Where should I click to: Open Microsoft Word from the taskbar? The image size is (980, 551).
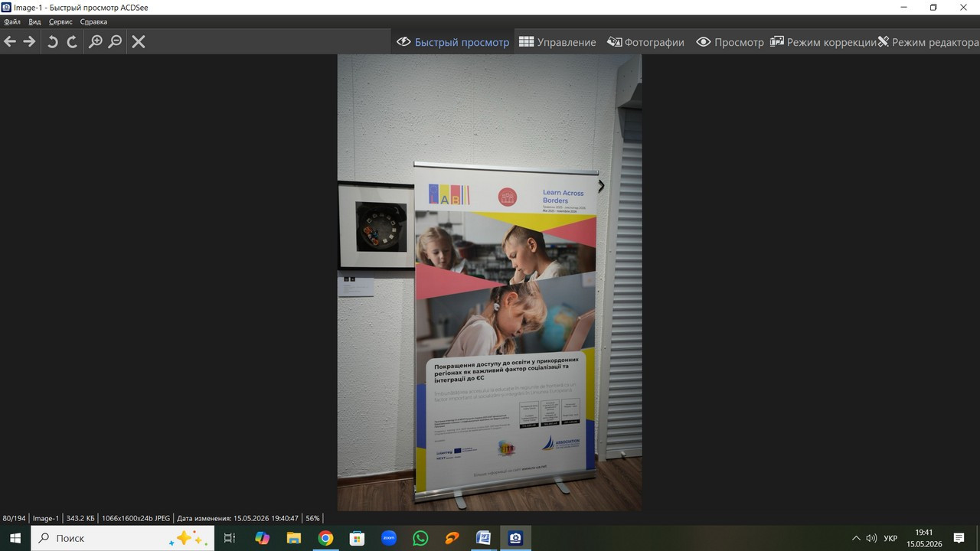click(x=483, y=538)
